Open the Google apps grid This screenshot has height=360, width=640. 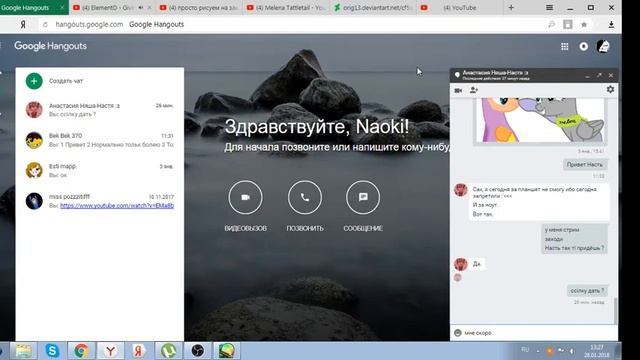[564, 47]
